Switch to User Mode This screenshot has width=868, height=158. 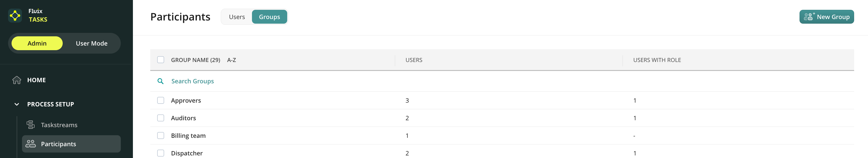click(x=91, y=43)
